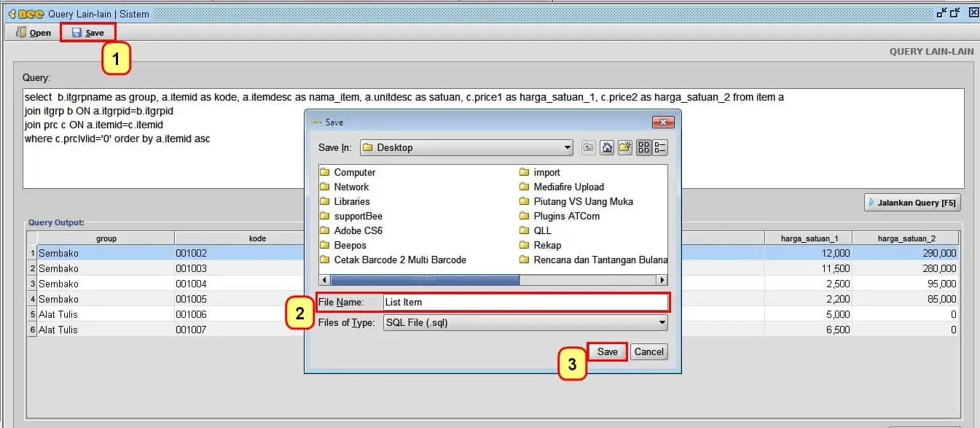
Task: Click kode cell 001003
Action: coord(239,268)
